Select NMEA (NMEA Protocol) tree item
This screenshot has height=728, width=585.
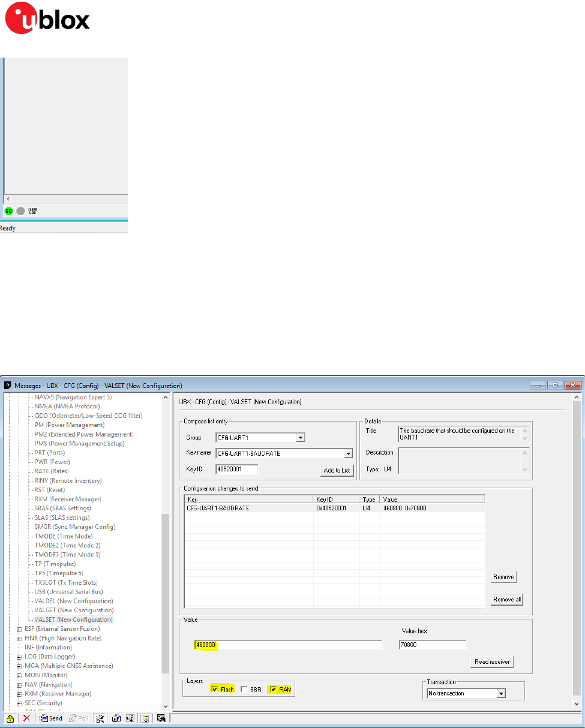(67, 407)
